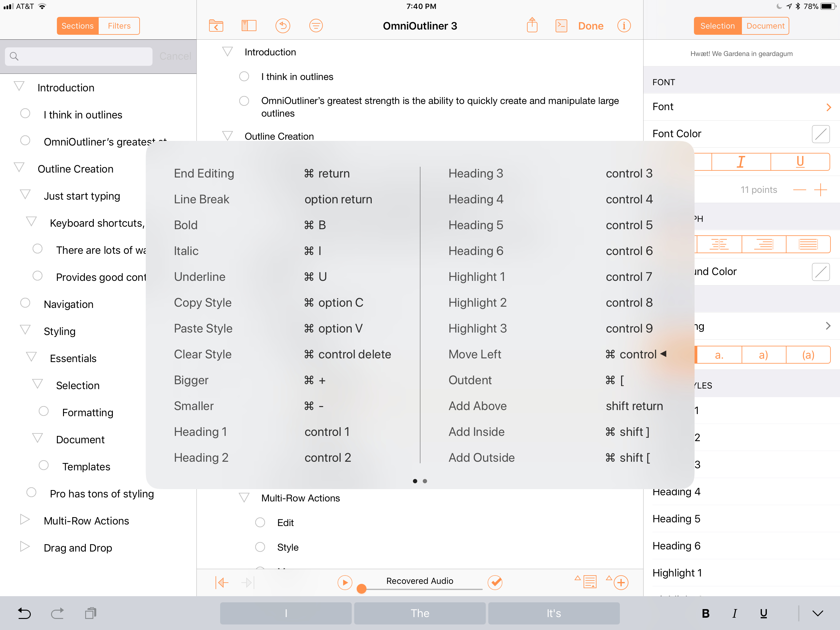
Task: Cancel the sidebar search
Action: [x=175, y=56]
